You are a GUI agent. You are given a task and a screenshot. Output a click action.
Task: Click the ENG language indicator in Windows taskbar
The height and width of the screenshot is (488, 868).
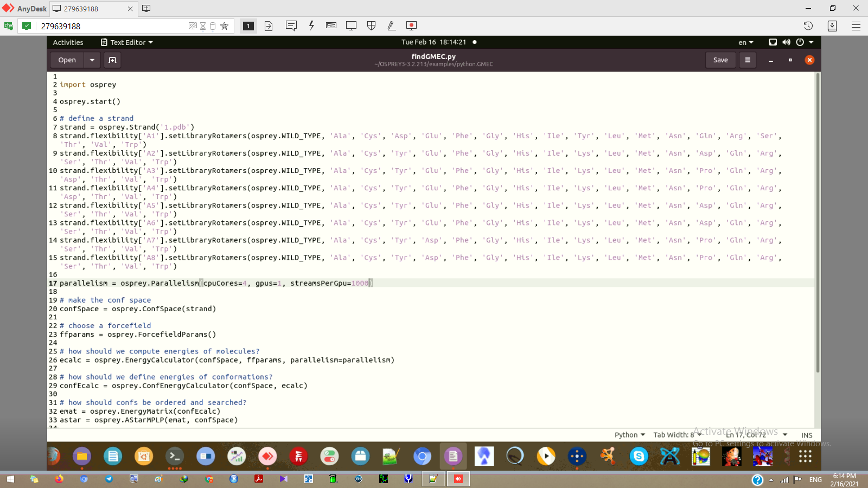pos(815,479)
